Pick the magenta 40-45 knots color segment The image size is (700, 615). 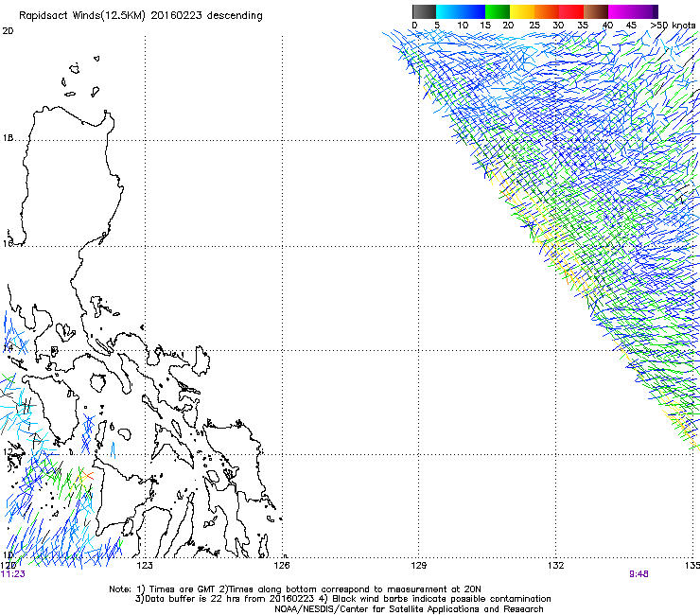click(x=621, y=11)
